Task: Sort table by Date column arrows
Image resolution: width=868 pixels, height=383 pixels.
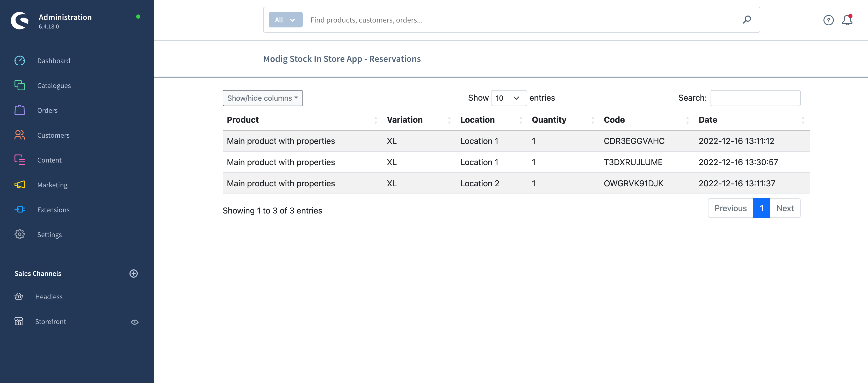Action: (803, 120)
